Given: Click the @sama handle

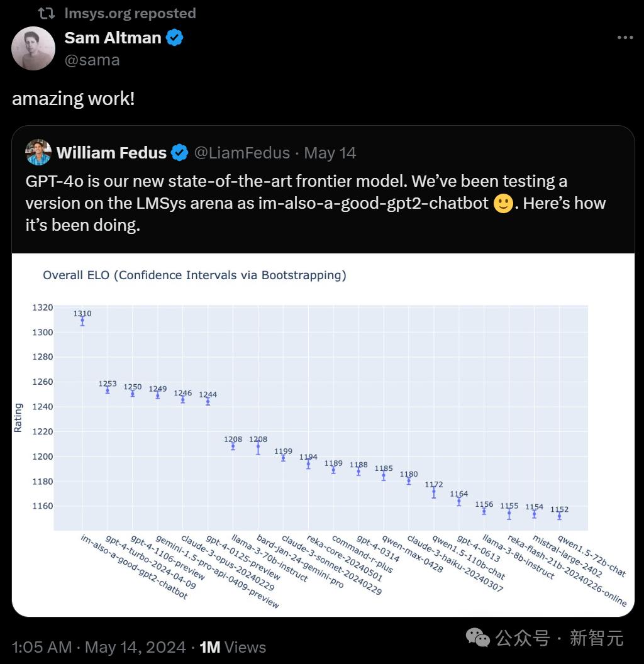Looking at the screenshot, I should pyautogui.click(x=92, y=60).
